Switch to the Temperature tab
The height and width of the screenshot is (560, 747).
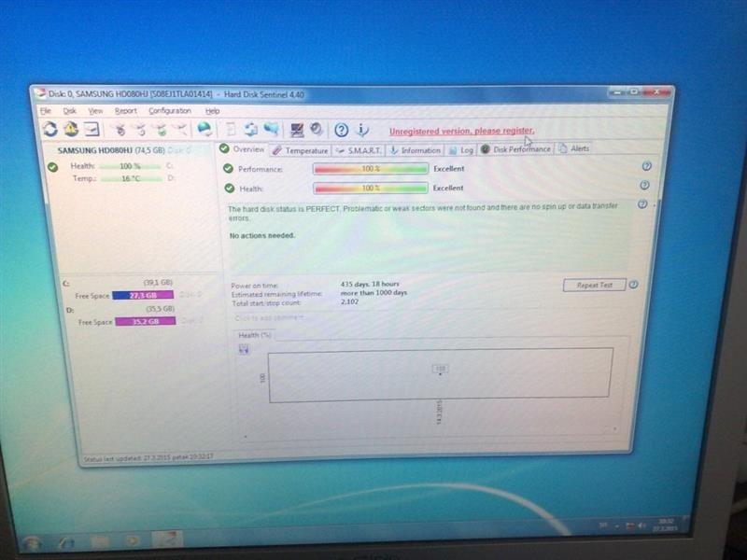click(x=300, y=150)
